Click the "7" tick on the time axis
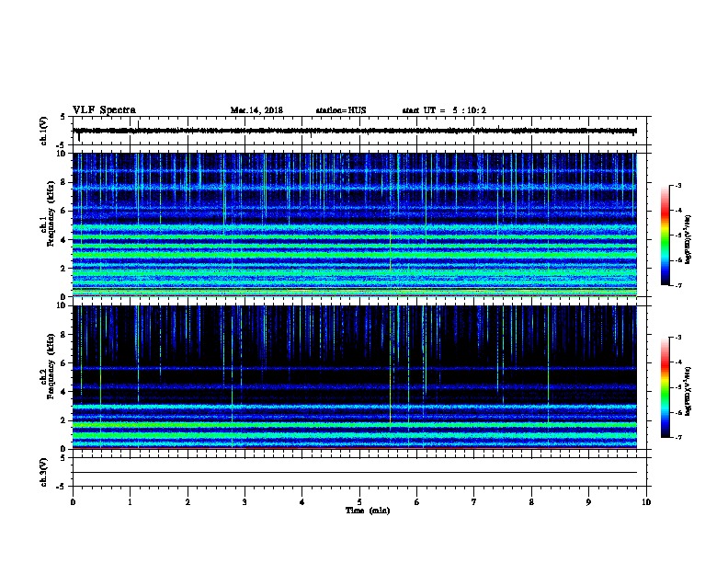This screenshot has width=728, height=563. (x=474, y=502)
